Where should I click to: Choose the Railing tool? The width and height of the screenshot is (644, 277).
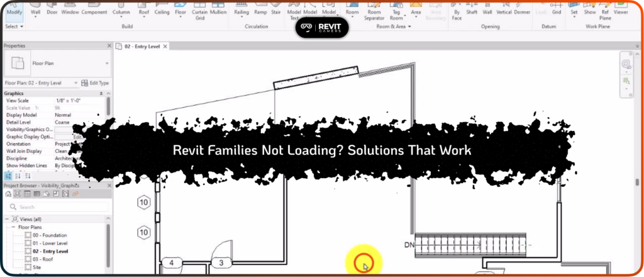coord(241,9)
